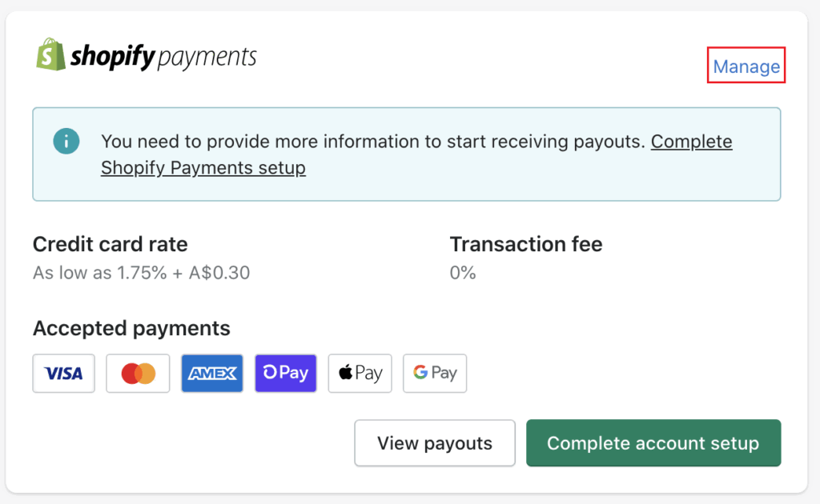
Task: Click the Credit card rate heading
Action: pos(110,244)
